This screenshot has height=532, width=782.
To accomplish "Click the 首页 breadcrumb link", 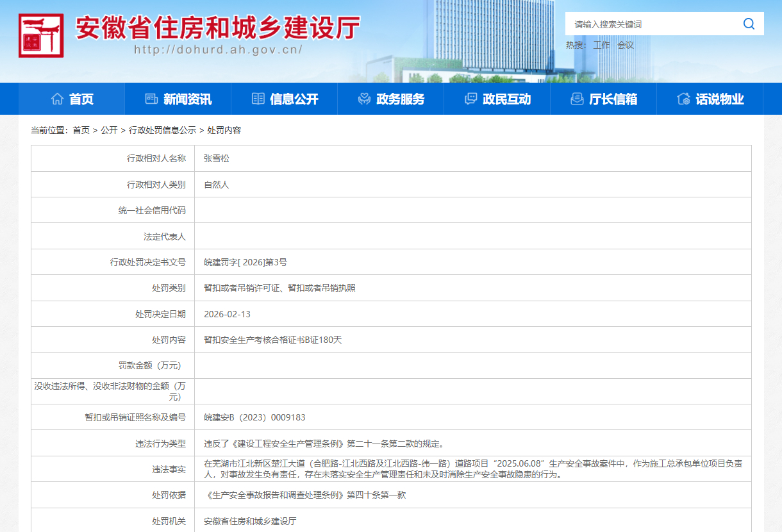I will click(81, 130).
